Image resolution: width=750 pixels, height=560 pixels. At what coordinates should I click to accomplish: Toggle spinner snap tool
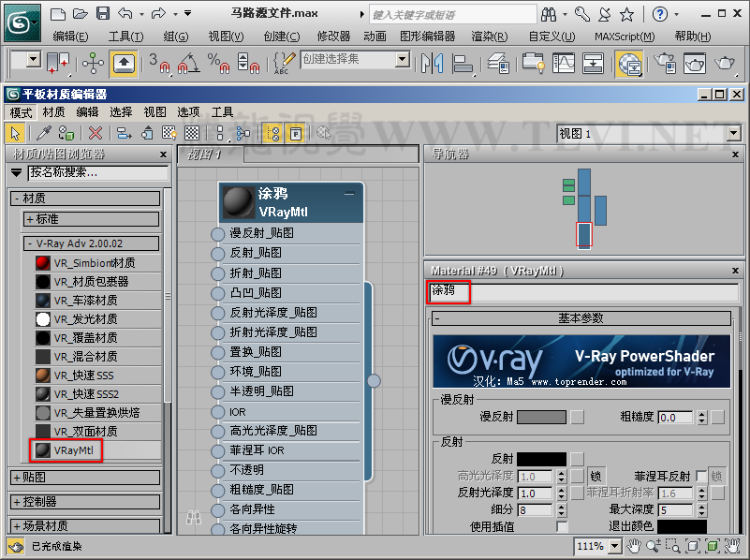(248, 63)
